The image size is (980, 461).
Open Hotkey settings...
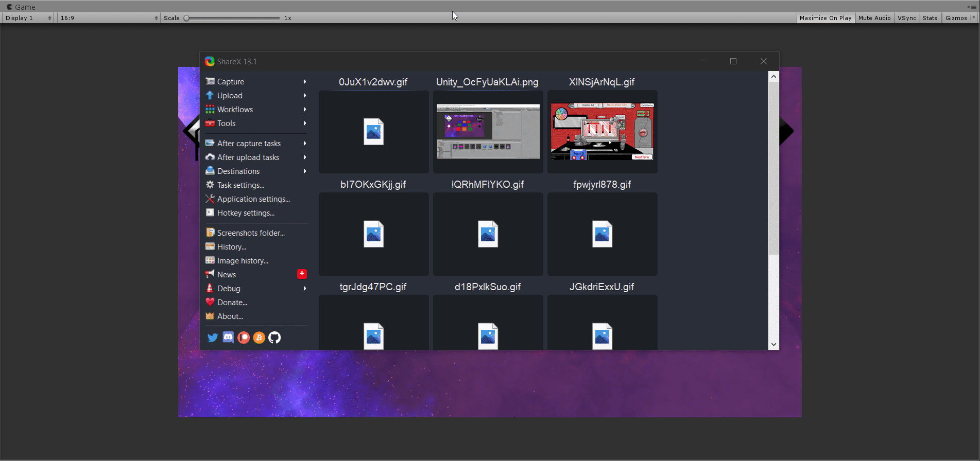256,212
